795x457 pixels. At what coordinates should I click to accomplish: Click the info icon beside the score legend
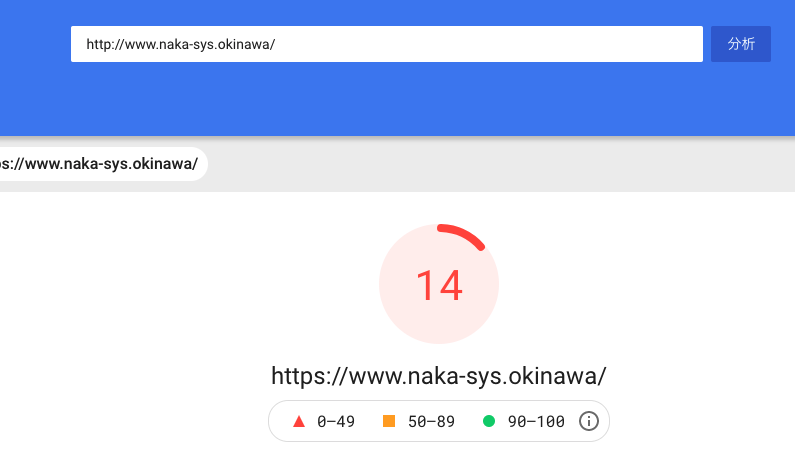589,421
